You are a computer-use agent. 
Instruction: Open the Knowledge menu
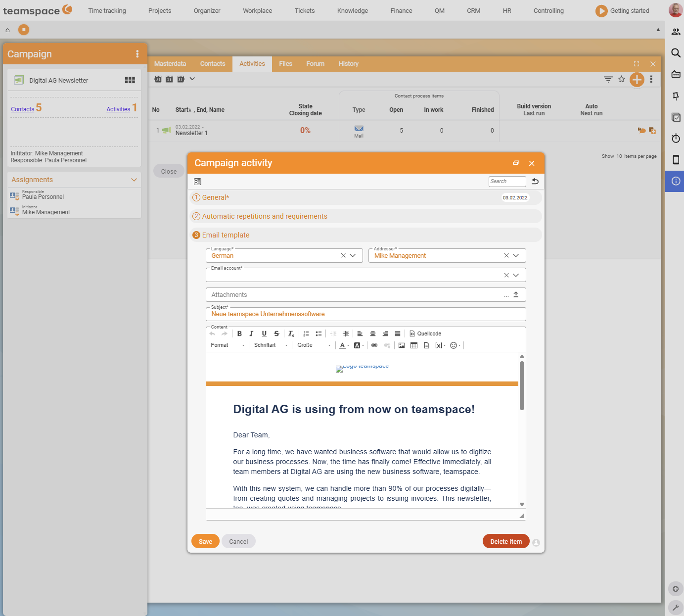click(x=353, y=10)
